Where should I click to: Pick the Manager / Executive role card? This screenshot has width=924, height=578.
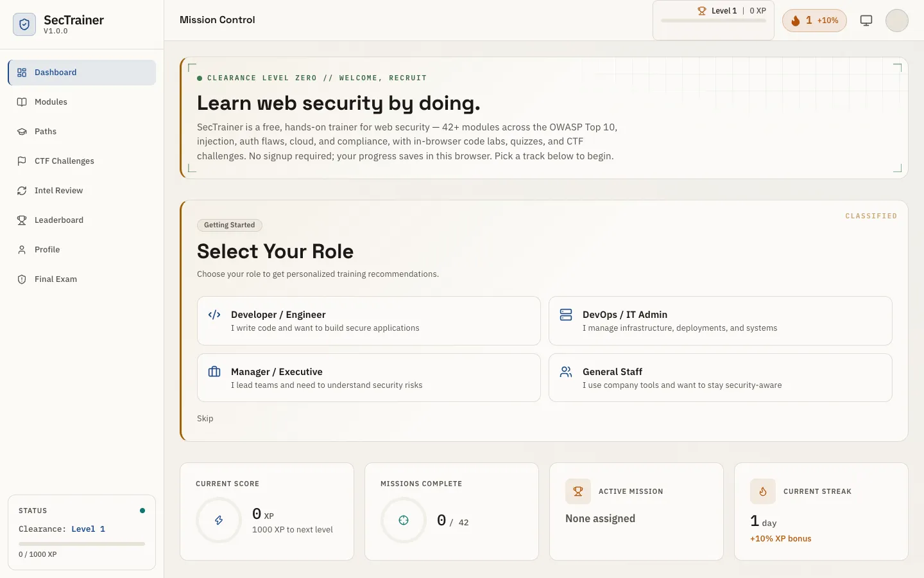click(369, 378)
